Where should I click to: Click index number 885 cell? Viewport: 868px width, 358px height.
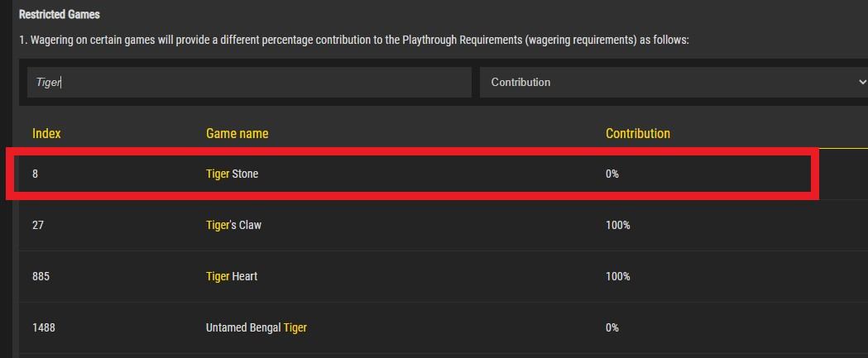click(x=41, y=276)
